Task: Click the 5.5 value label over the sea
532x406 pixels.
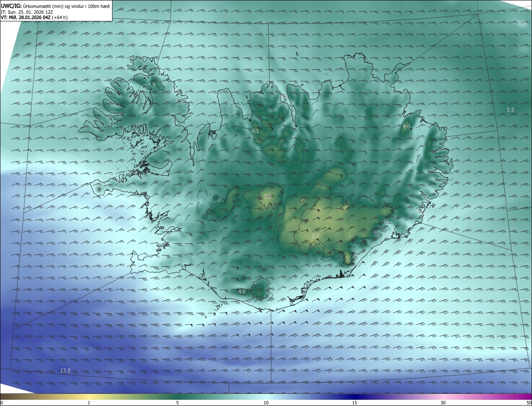Action: coord(510,110)
